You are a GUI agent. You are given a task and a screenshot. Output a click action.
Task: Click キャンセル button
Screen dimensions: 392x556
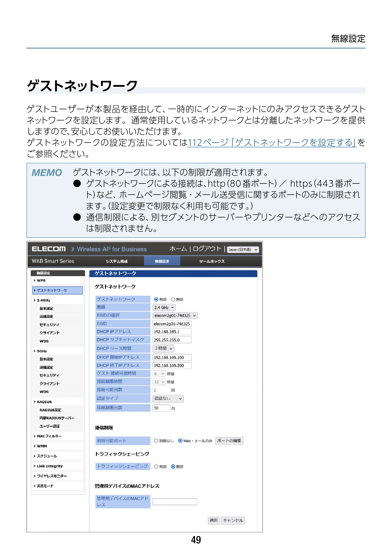pos(233,520)
